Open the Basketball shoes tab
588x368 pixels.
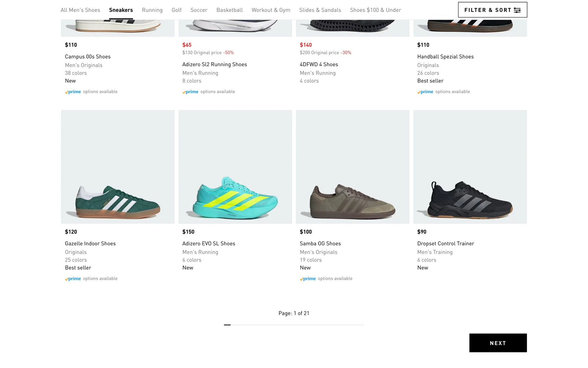pos(229,10)
